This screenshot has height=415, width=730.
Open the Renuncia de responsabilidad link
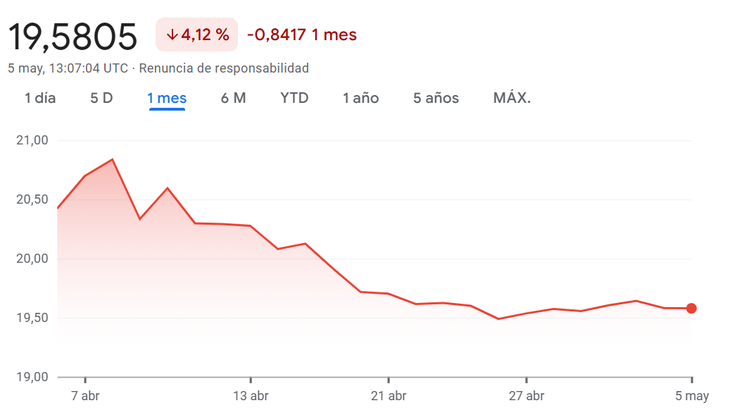pyautogui.click(x=224, y=68)
